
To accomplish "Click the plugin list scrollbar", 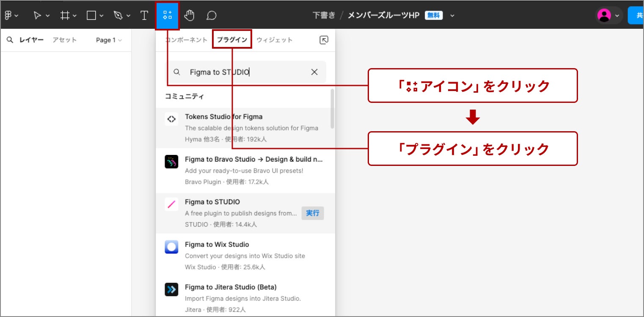I will 332,109.
